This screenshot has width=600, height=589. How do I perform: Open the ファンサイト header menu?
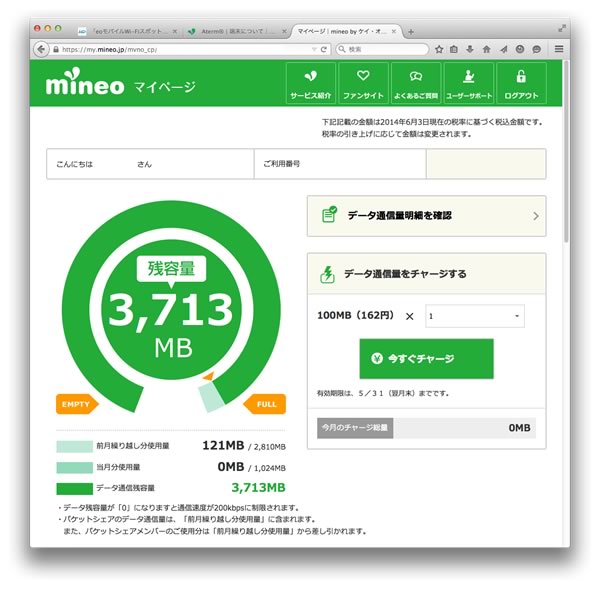click(x=363, y=83)
